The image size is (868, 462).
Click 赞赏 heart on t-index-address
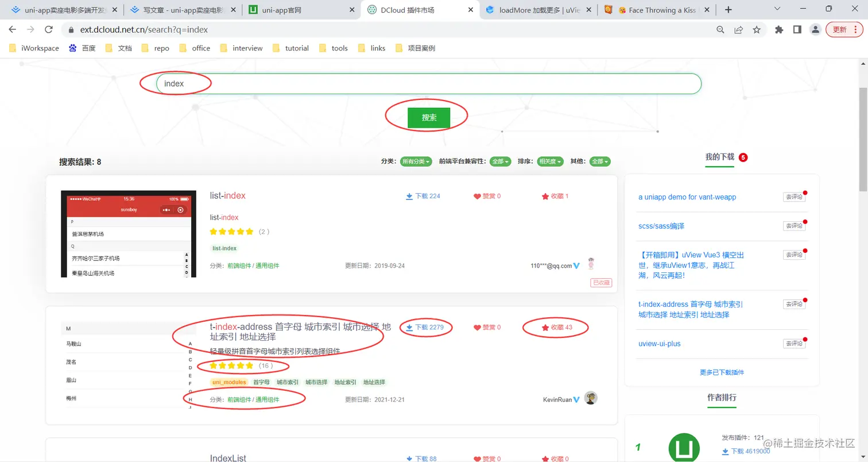point(476,328)
